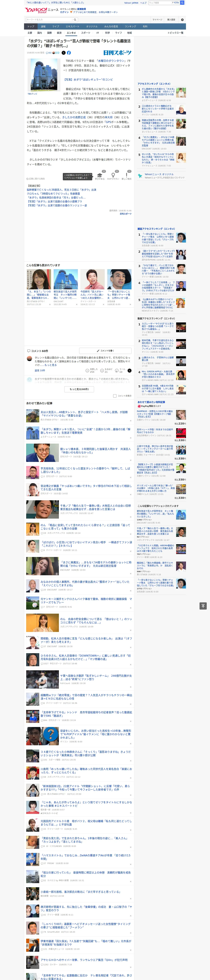The width and height of the screenshot is (210, 980).
Task: Open settings via the gear icon
Action: (x=182, y=19)
